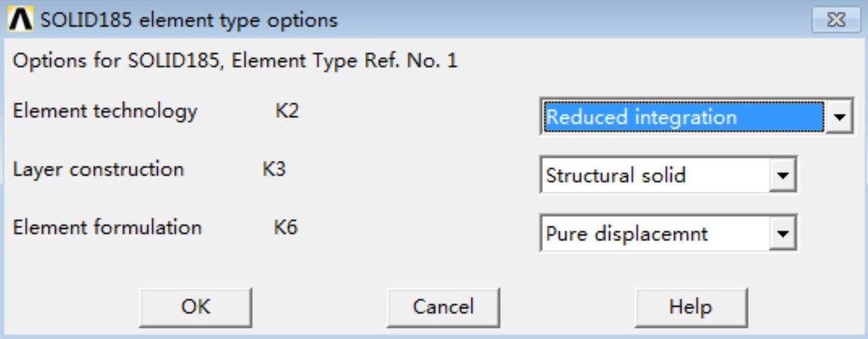Image resolution: width=868 pixels, height=339 pixels.
Task: Click the K3 keyopt label
Action: [x=274, y=169]
